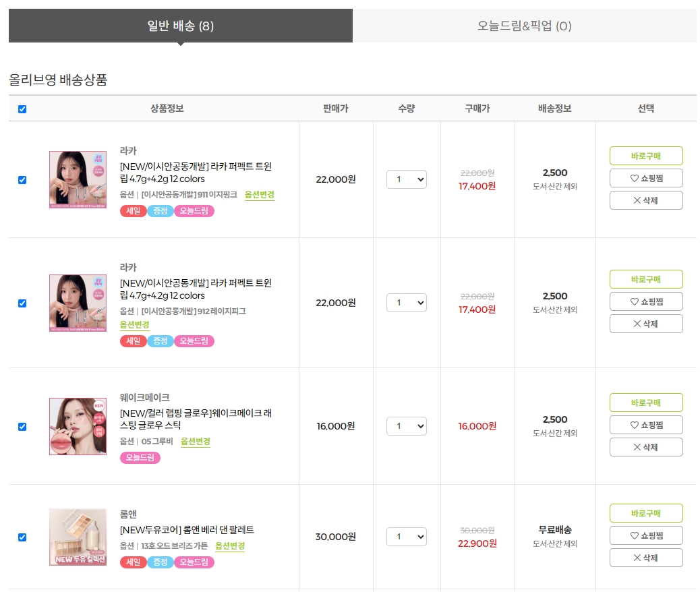The image size is (700, 592).
Task: Uncheck the 911 이지핑크 라카 item checkbox
Action: click(22, 180)
